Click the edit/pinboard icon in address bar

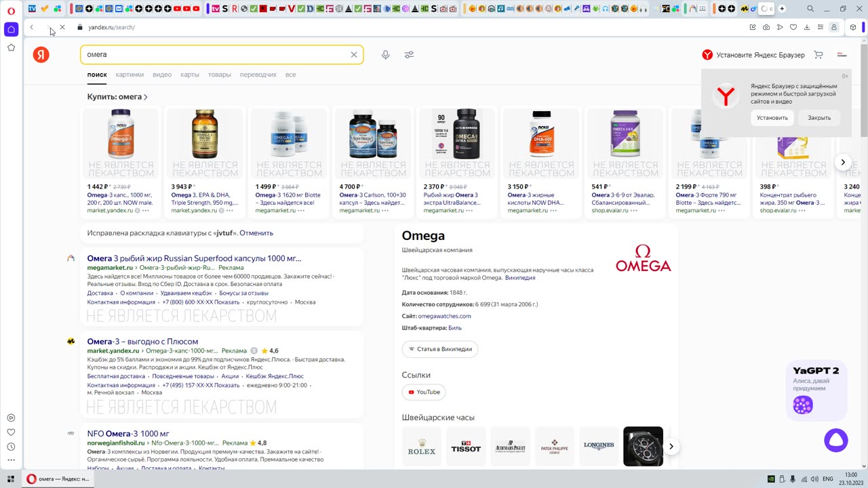pos(753,27)
